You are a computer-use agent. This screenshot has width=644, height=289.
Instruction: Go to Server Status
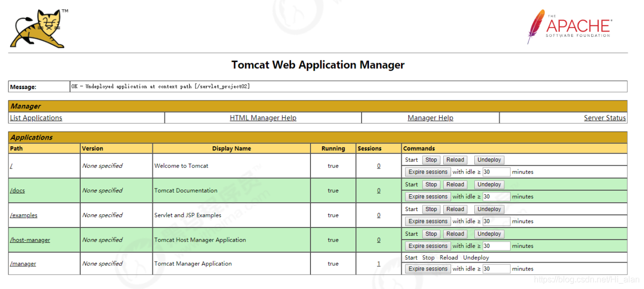pyautogui.click(x=605, y=118)
